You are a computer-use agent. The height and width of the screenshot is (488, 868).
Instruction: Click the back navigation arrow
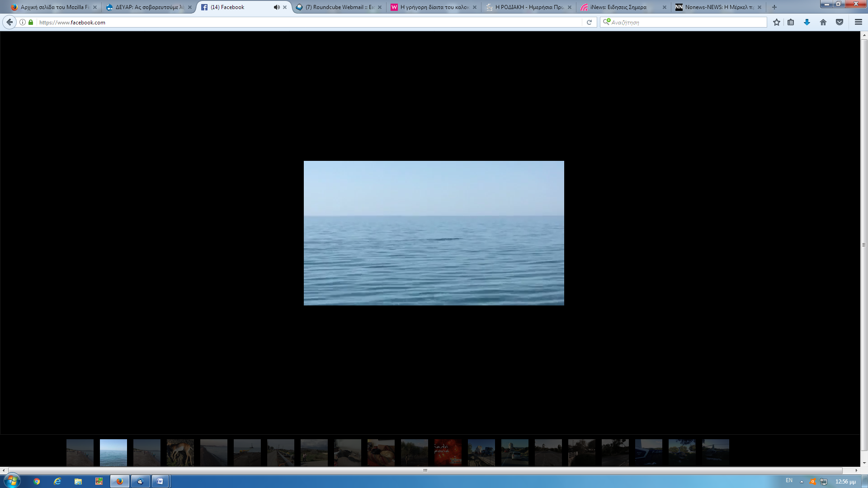tap(9, 22)
